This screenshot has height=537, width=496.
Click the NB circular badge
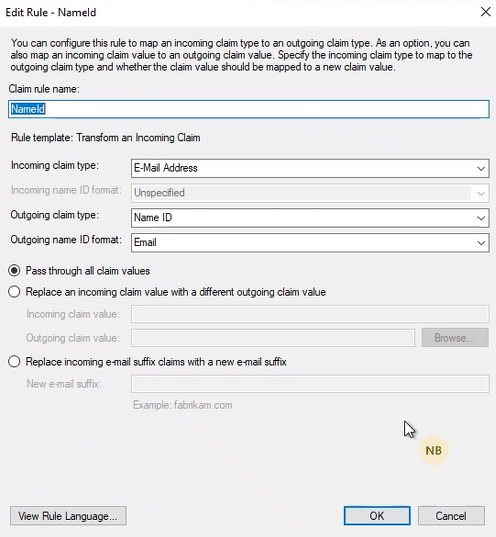(433, 450)
